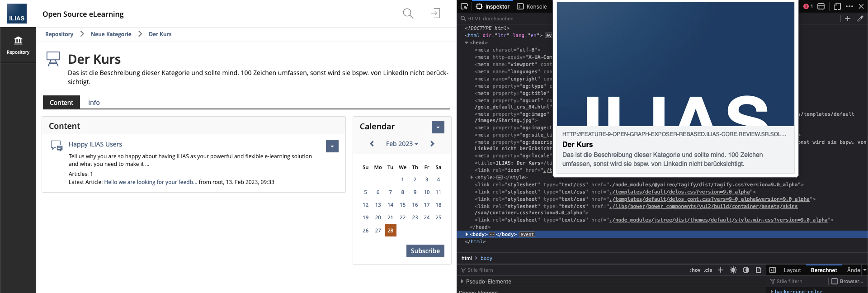Select html in the inspector breadcrumb
This screenshot has height=293, width=868.
coord(467,258)
